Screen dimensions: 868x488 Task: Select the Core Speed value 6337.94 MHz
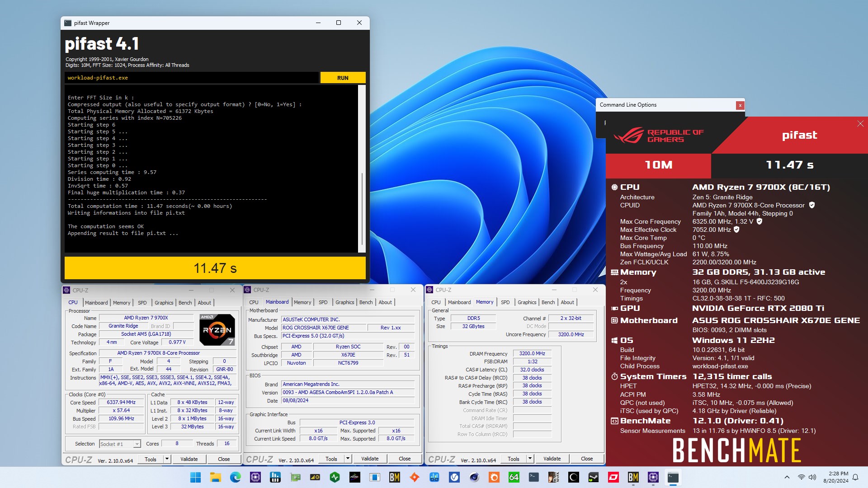pyautogui.click(x=121, y=403)
